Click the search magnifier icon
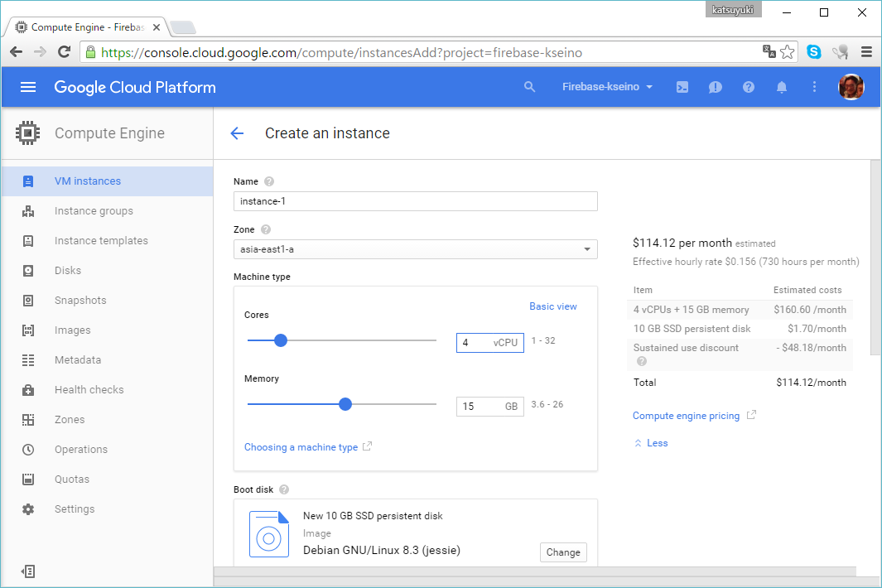882x588 pixels. click(x=529, y=87)
